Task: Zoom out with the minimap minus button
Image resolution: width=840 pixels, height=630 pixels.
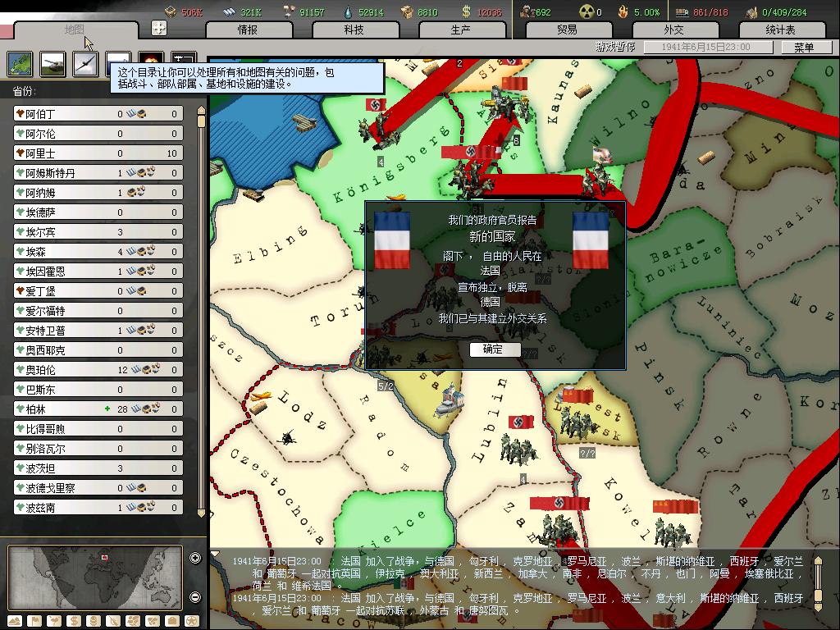Action: pyautogui.click(x=195, y=597)
